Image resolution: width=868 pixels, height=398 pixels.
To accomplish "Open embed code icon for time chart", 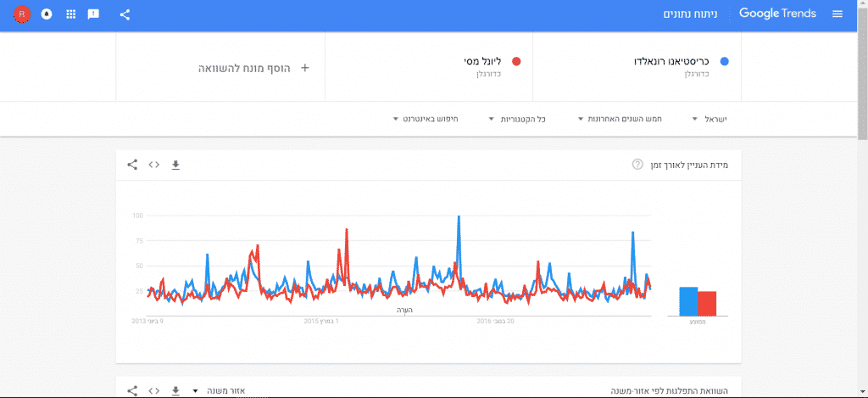I will (154, 165).
